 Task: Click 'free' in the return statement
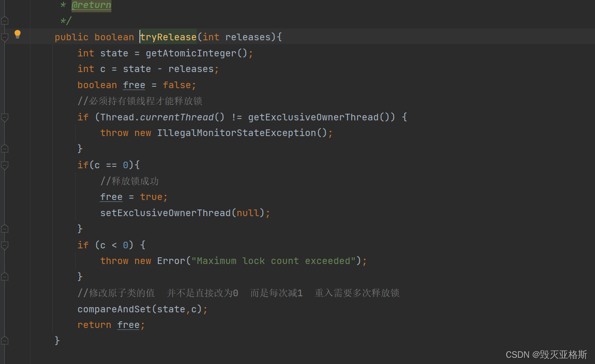(128, 325)
